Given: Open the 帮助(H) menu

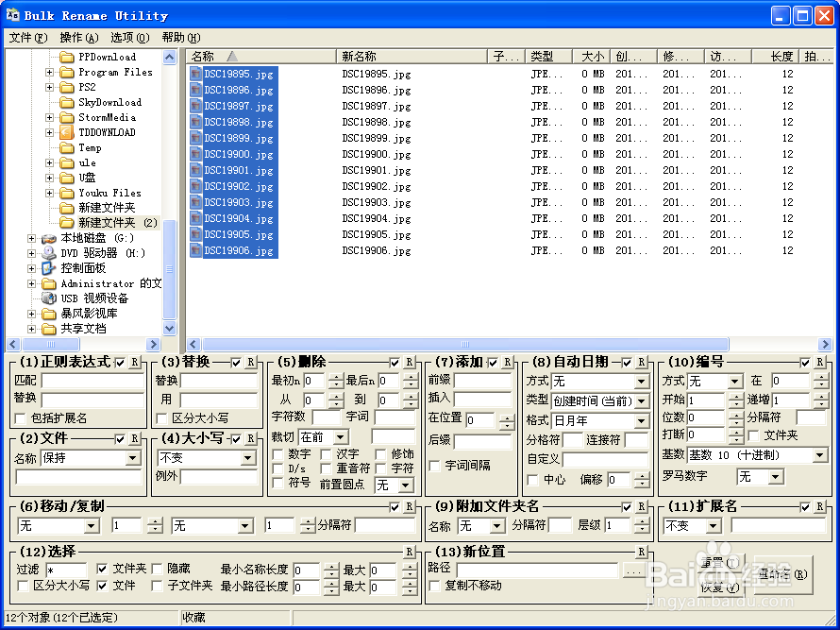Looking at the screenshot, I should pyautogui.click(x=181, y=38).
